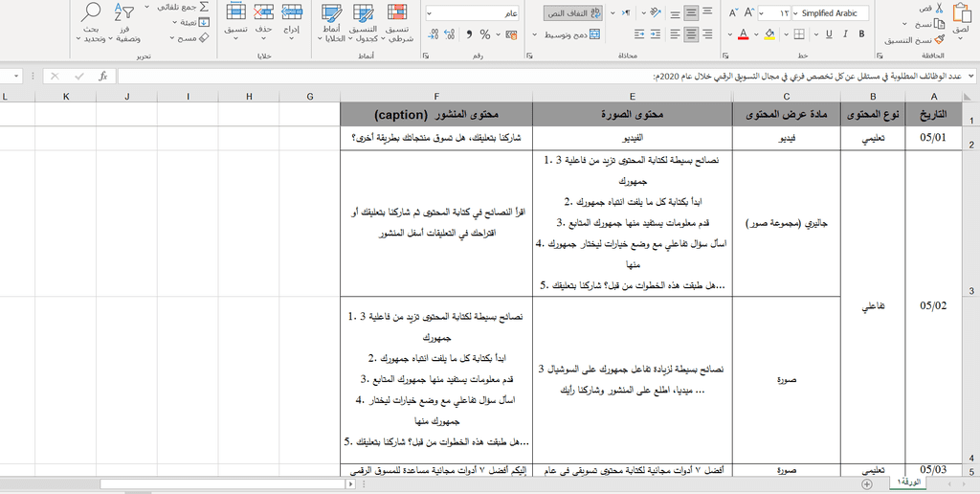Image resolution: width=980 pixels, height=494 pixels.
Task: Click the Orientation text angle icon
Action: (x=656, y=12)
